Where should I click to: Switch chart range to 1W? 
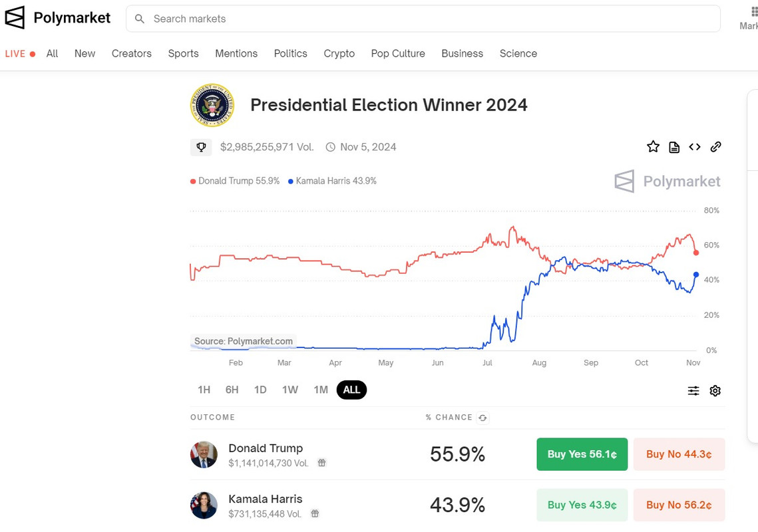[290, 390]
